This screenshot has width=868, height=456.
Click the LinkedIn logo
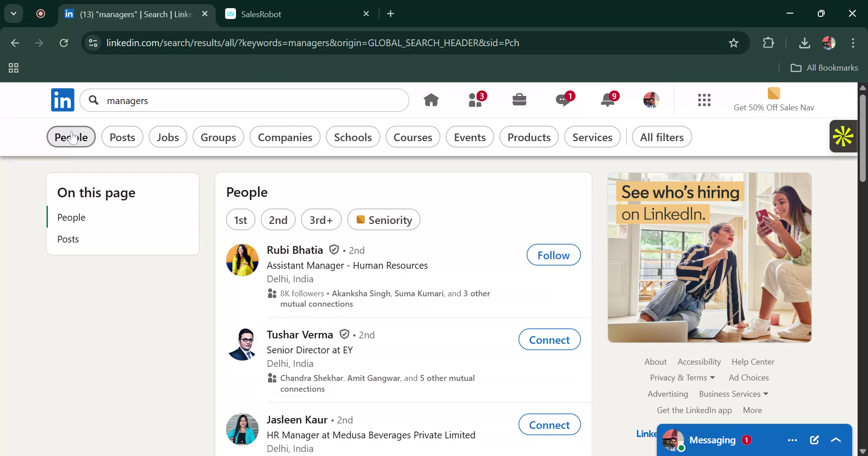point(62,100)
